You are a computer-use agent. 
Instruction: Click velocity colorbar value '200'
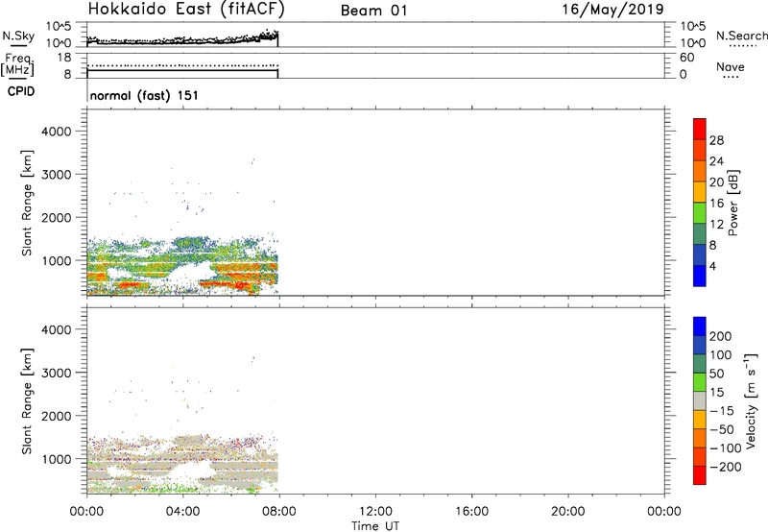[721, 336]
